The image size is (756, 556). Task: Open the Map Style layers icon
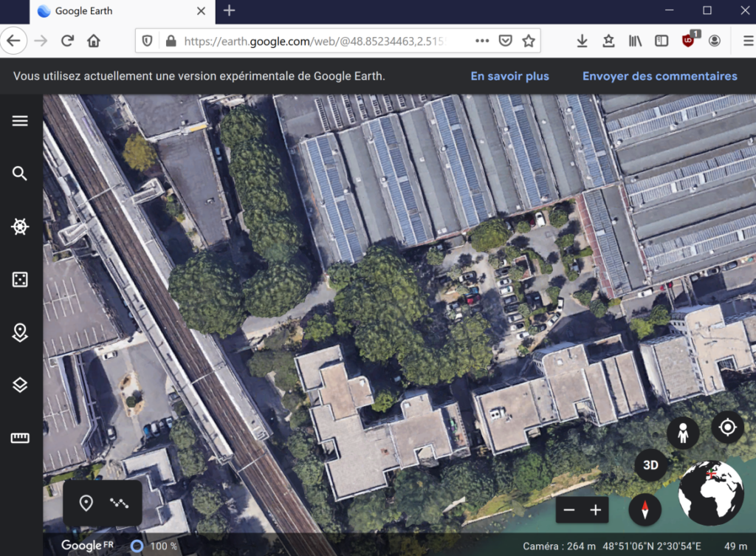(20, 385)
